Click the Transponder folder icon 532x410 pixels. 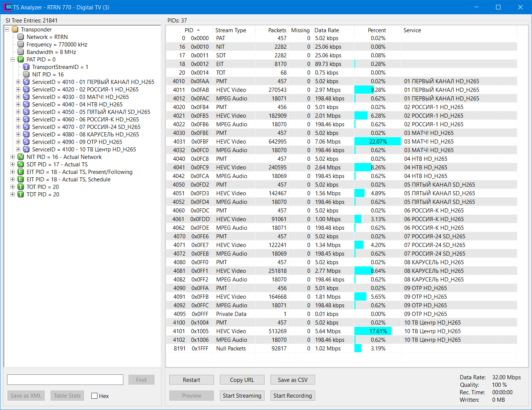[15, 30]
